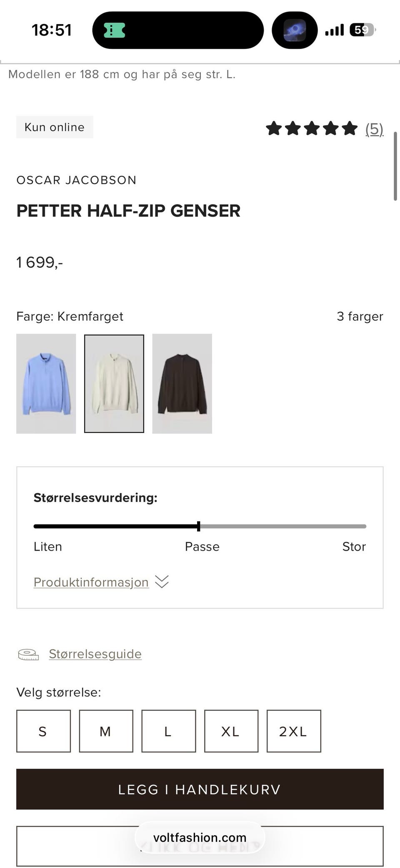Open the Størrelsesguide link
This screenshot has width=400, height=868.
point(95,654)
